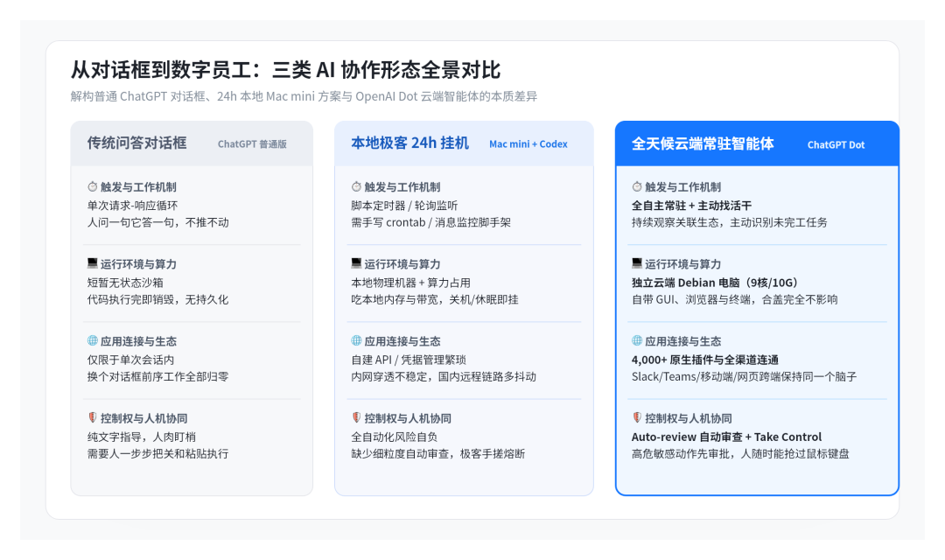The width and height of the screenshot is (945, 560).
Task: Click 控制权与人机协同 heading in 全天候云端 card
Action: [689, 418]
